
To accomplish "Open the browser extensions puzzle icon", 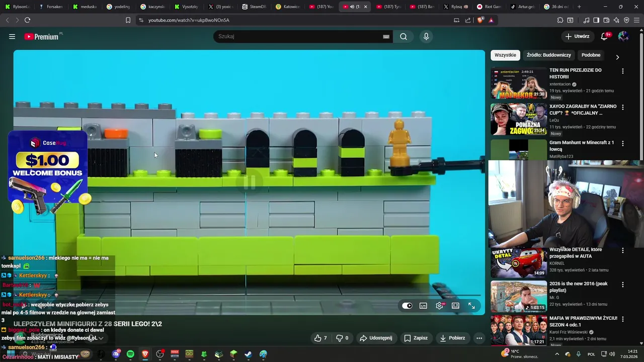I will pos(560,20).
